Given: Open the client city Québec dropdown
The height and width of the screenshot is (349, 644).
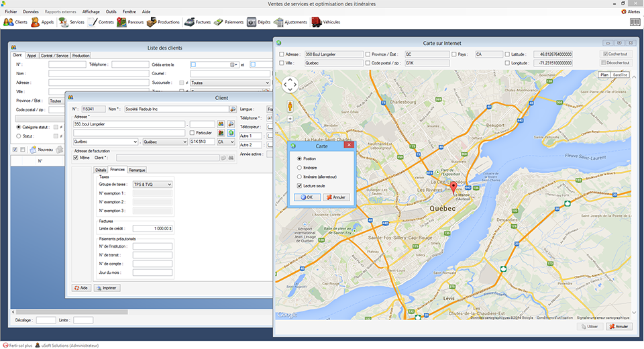Looking at the screenshot, I should click(105, 142).
